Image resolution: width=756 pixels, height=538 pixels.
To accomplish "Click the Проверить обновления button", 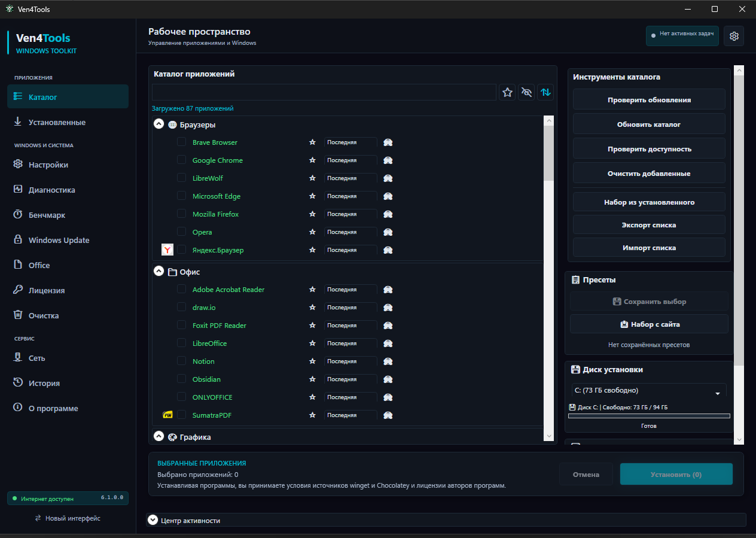I will (649, 99).
